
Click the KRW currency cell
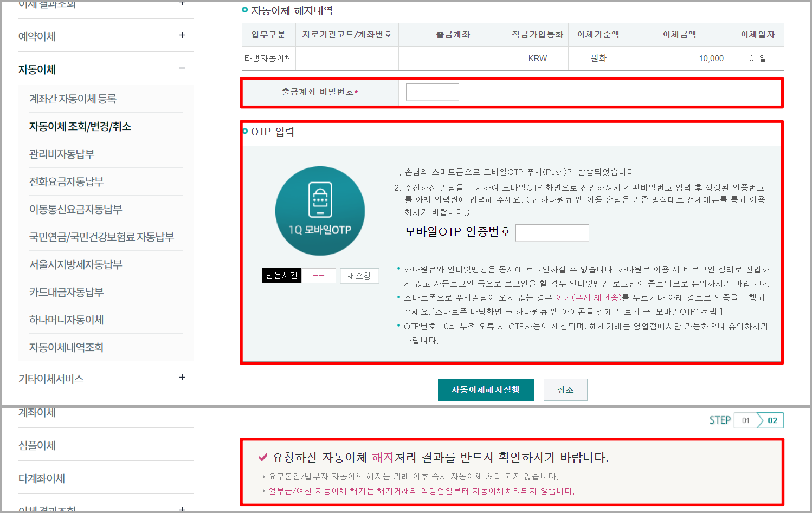tap(538, 58)
